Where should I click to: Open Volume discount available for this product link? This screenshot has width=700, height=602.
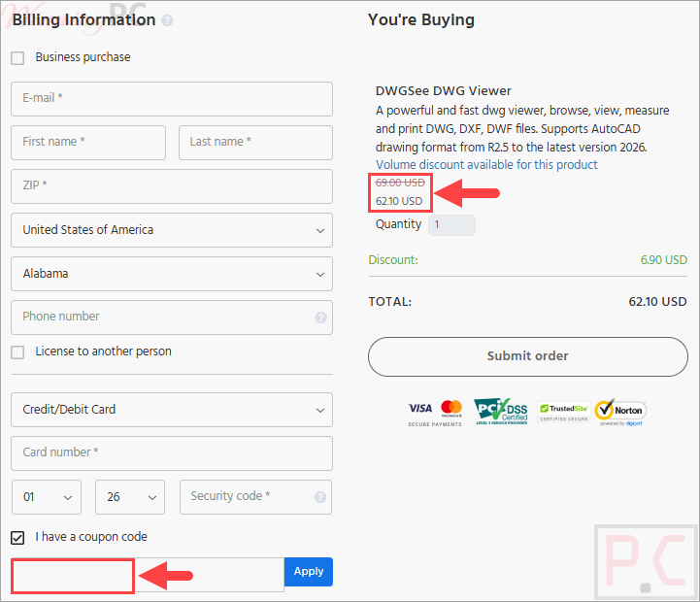coord(486,165)
